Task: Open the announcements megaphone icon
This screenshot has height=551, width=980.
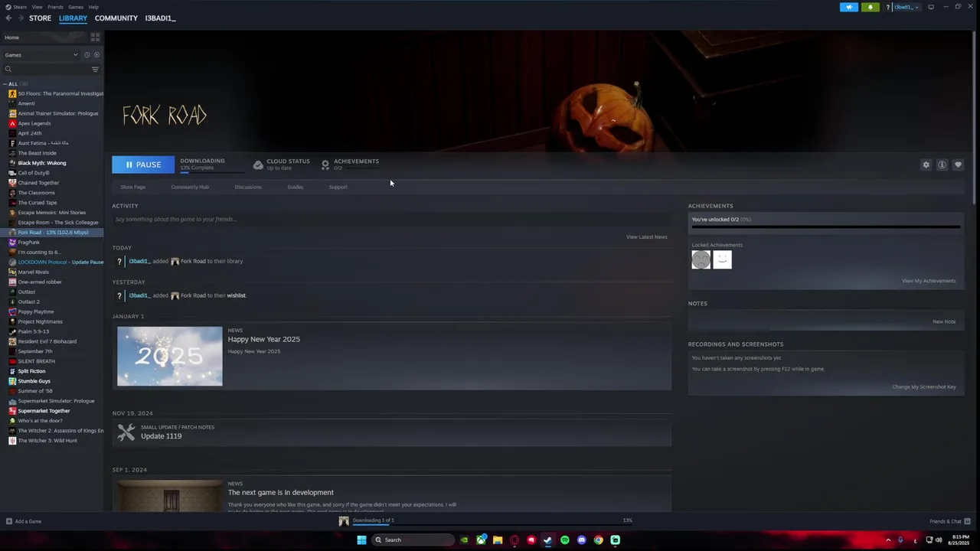Action: [849, 7]
